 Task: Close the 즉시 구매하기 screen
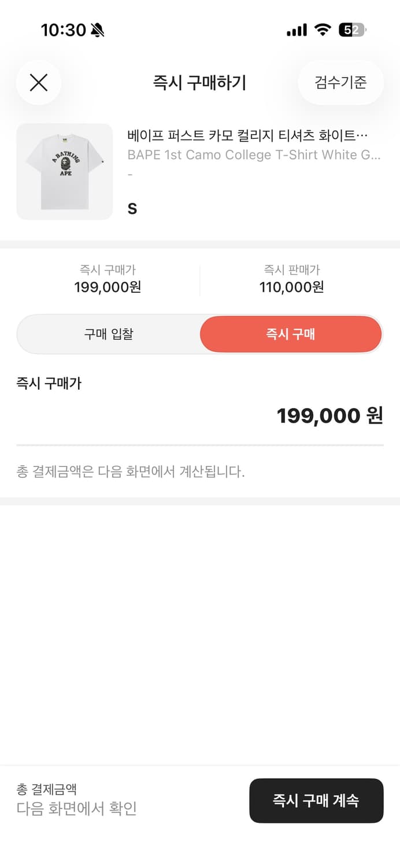[x=38, y=83]
